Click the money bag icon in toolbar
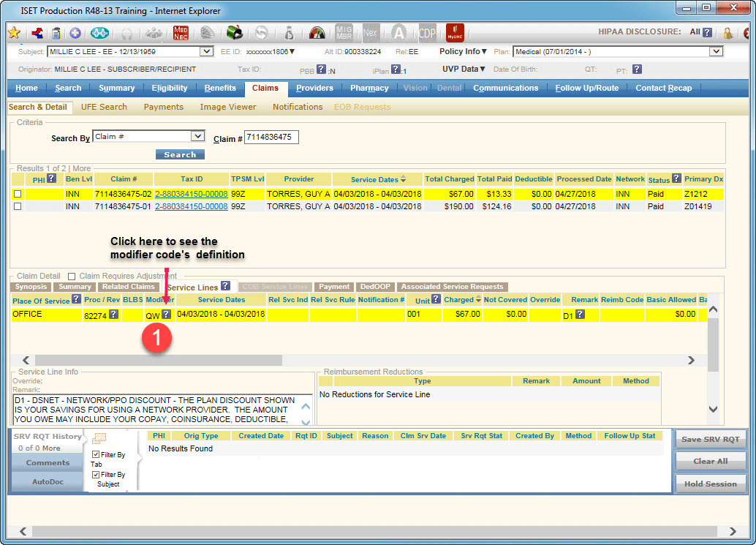The height and width of the screenshot is (545, 756). tap(290, 33)
